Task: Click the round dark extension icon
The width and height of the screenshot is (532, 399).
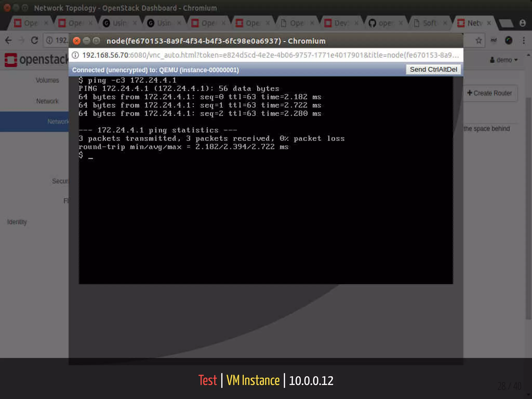Action: point(508,41)
